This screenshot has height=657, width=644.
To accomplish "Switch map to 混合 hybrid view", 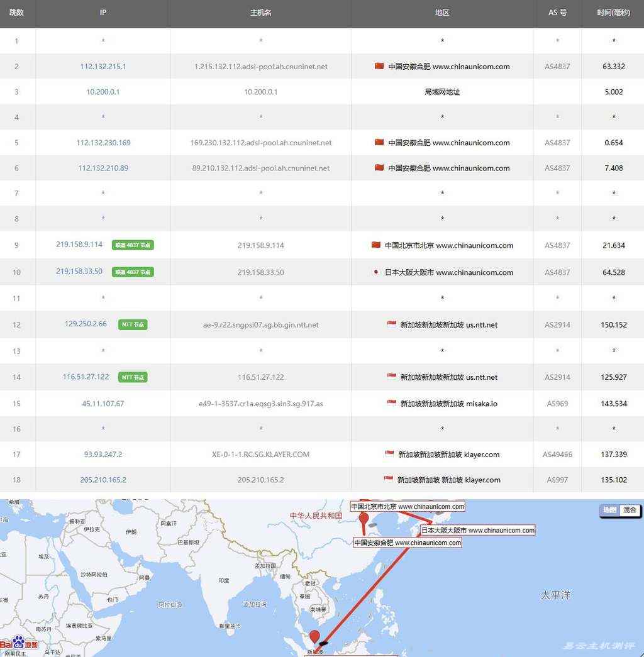I will [x=630, y=510].
